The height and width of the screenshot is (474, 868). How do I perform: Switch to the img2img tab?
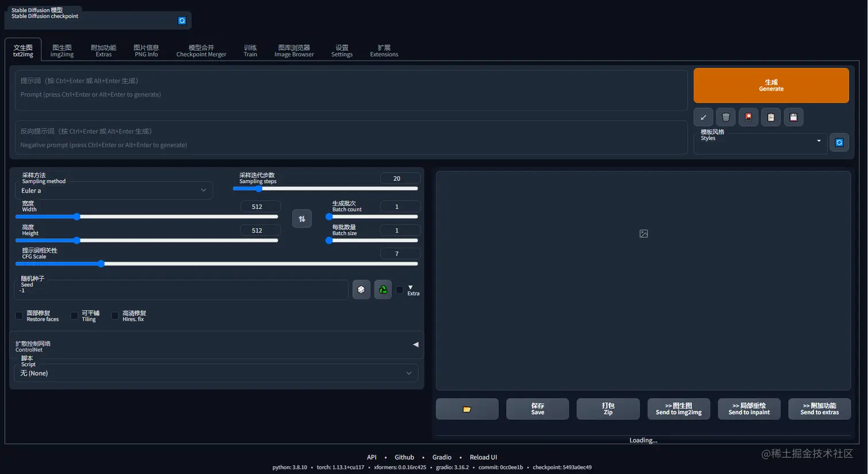pyautogui.click(x=62, y=51)
